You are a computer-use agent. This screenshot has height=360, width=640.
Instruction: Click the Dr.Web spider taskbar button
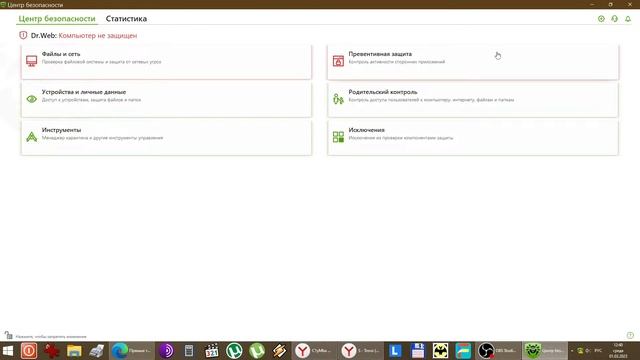click(x=545, y=351)
